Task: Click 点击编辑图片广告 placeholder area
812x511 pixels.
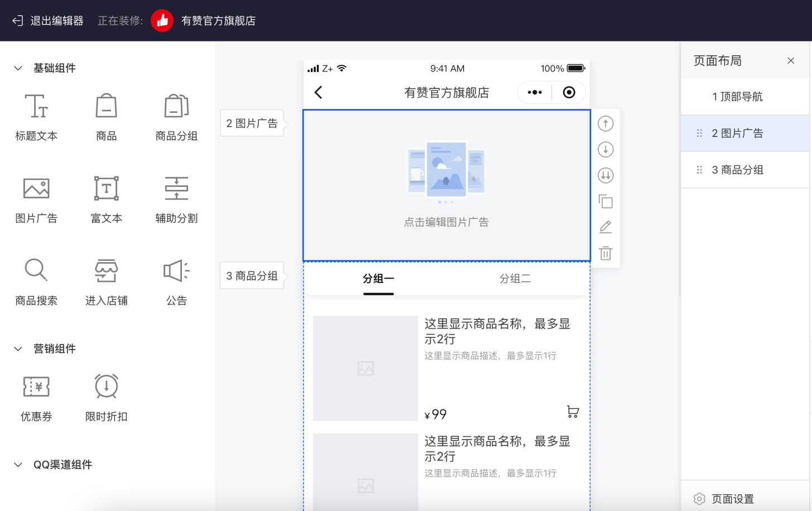Action: [x=446, y=185]
